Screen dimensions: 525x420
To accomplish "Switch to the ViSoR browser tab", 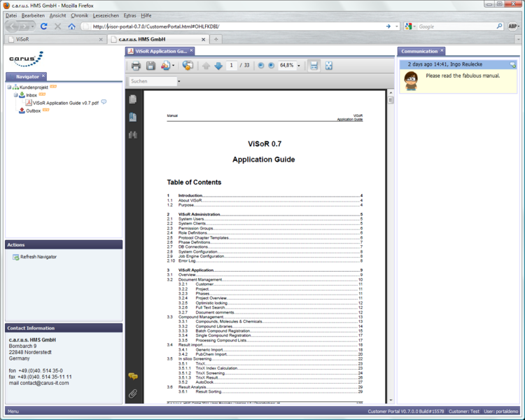I will tap(55, 39).
